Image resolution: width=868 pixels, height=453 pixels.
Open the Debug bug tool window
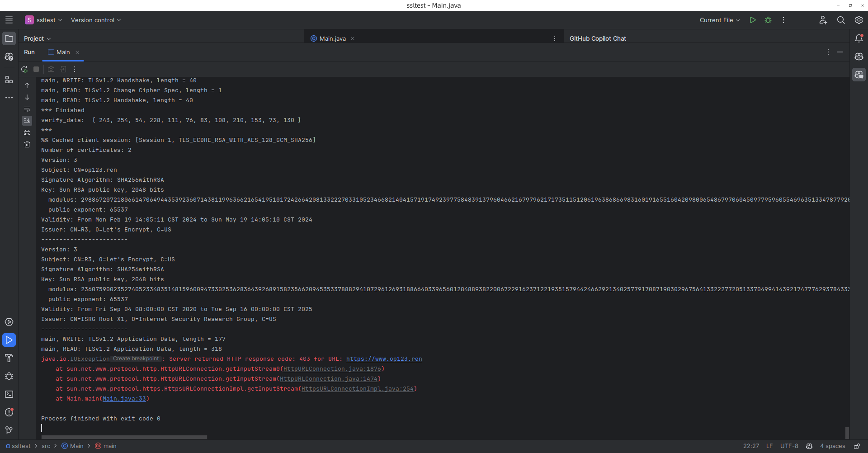(x=9, y=376)
